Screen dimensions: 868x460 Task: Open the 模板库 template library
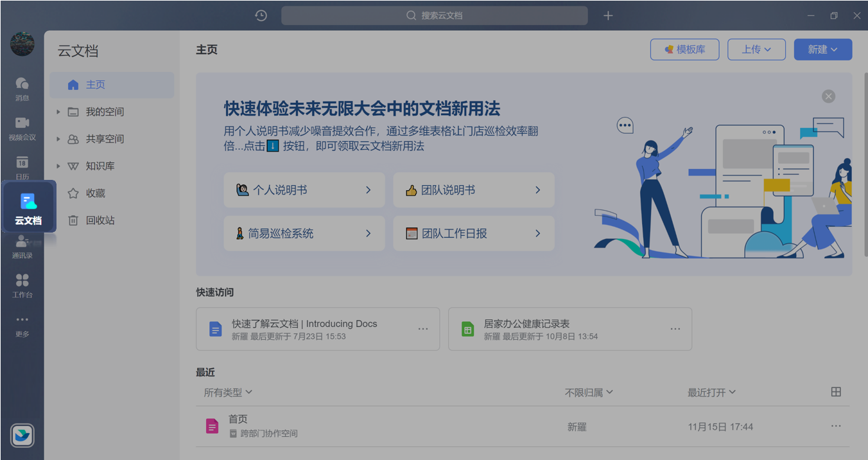(684, 49)
